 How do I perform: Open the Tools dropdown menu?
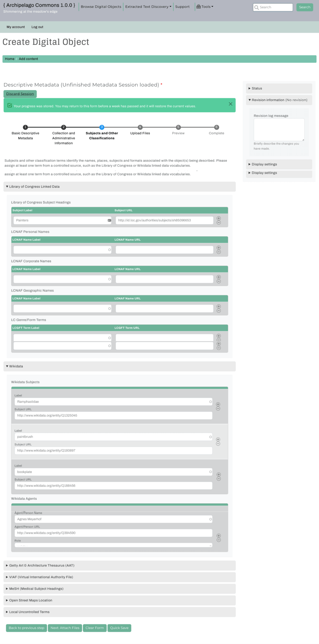(x=205, y=7)
